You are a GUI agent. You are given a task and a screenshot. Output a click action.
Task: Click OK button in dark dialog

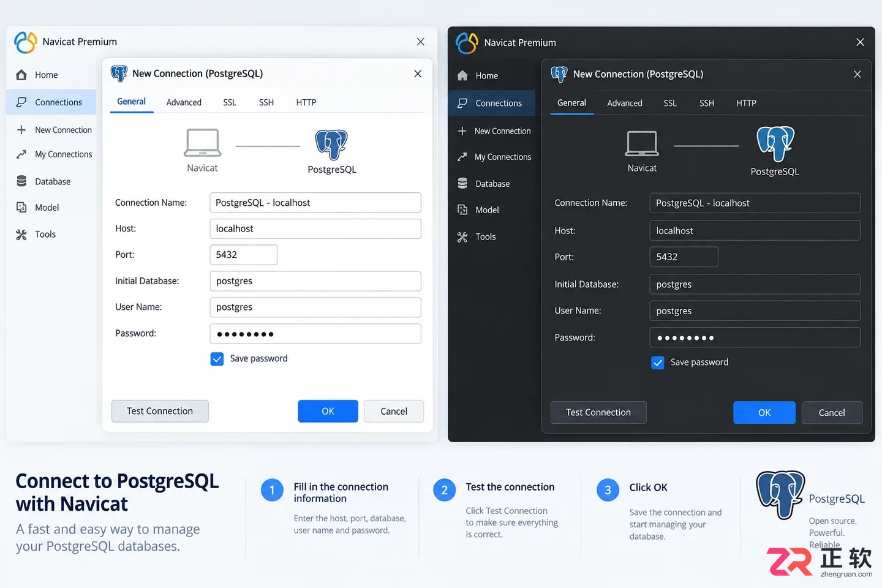(x=764, y=412)
